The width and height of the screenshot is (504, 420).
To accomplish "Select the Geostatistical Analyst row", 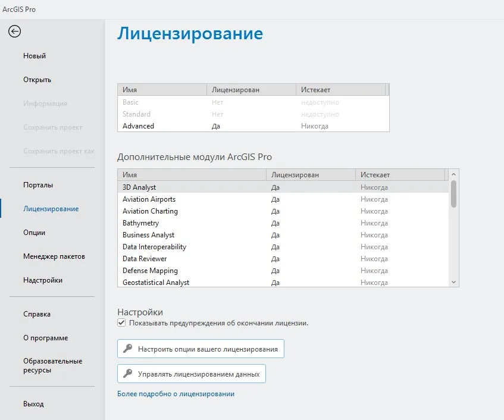I will click(x=283, y=282).
